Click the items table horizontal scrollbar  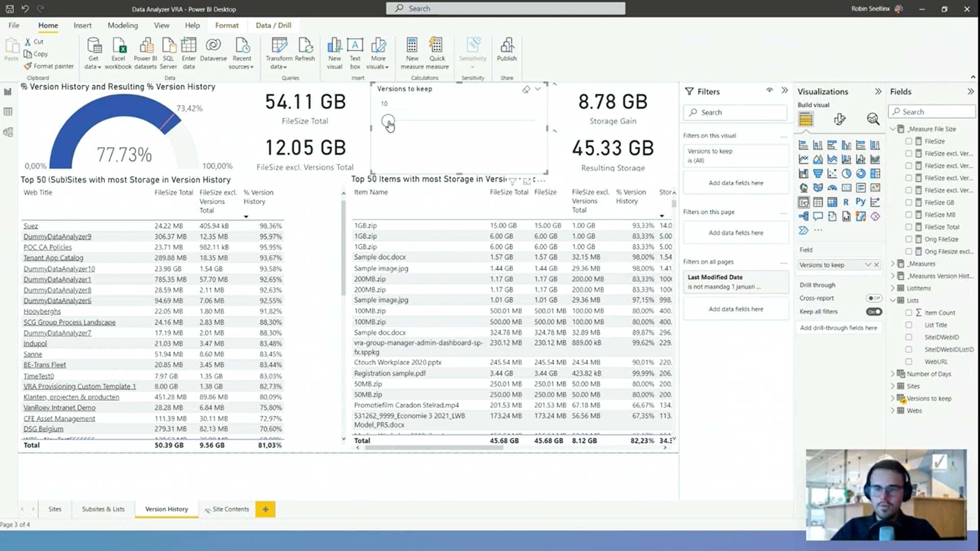click(x=434, y=448)
